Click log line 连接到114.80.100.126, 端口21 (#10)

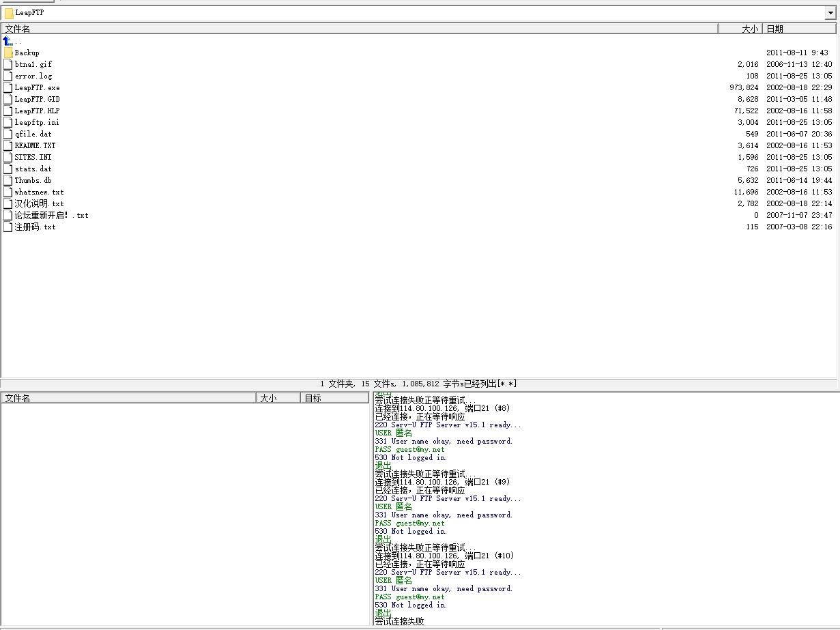444,556
